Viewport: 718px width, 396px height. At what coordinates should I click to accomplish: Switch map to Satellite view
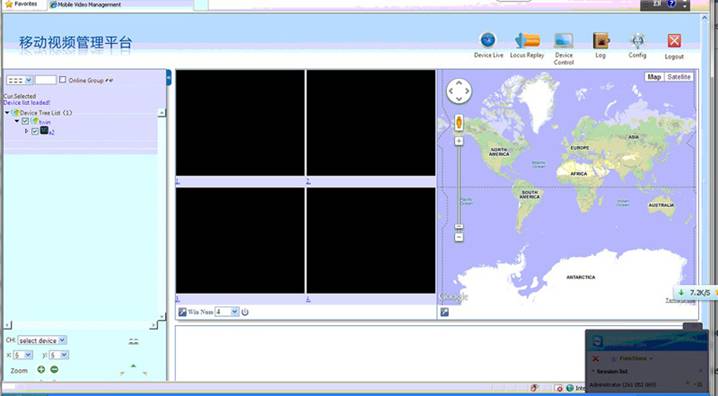pyautogui.click(x=679, y=77)
